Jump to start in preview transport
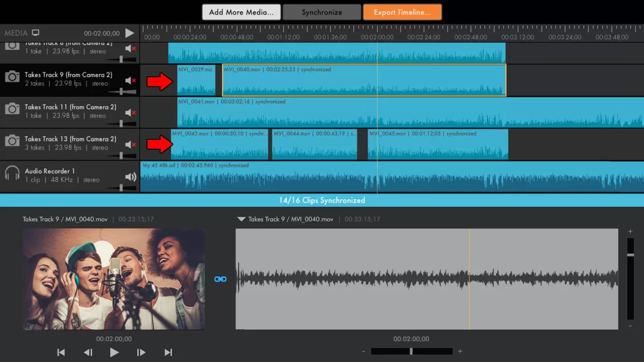The height and width of the screenshot is (362, 644). tap(61, 352)
